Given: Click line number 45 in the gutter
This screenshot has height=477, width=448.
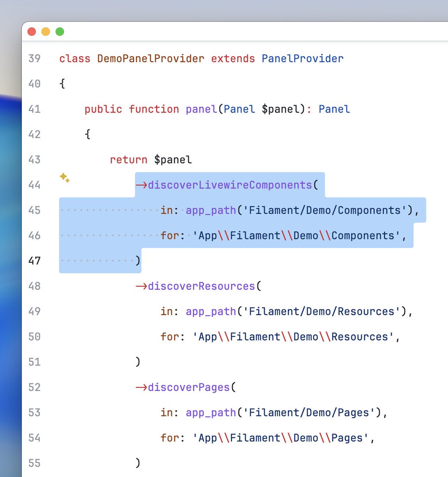Looking at the screenshot, I should point(35,210).
